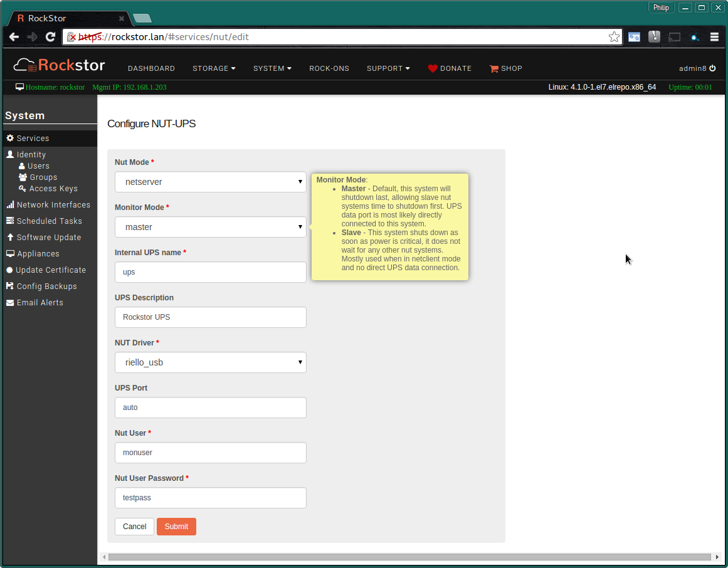Click the Groups icon in sidebar
This screenshot has width=728, height=568.
point(23,177)
